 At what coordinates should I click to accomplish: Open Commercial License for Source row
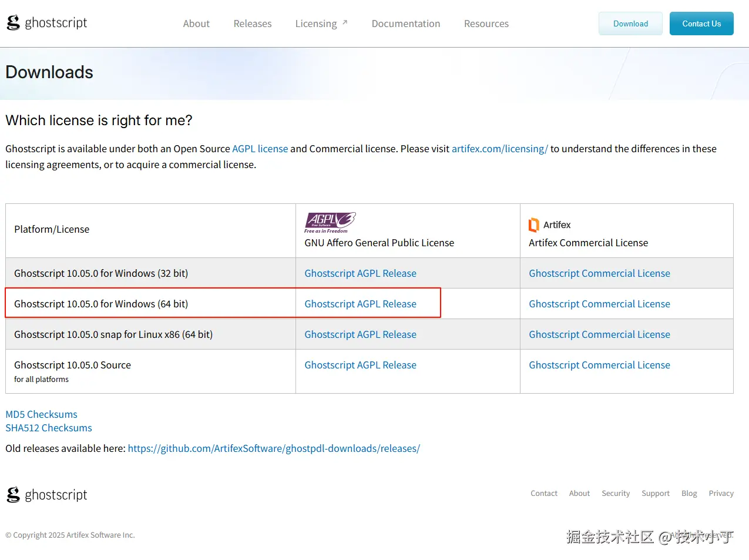pos(599,365)
